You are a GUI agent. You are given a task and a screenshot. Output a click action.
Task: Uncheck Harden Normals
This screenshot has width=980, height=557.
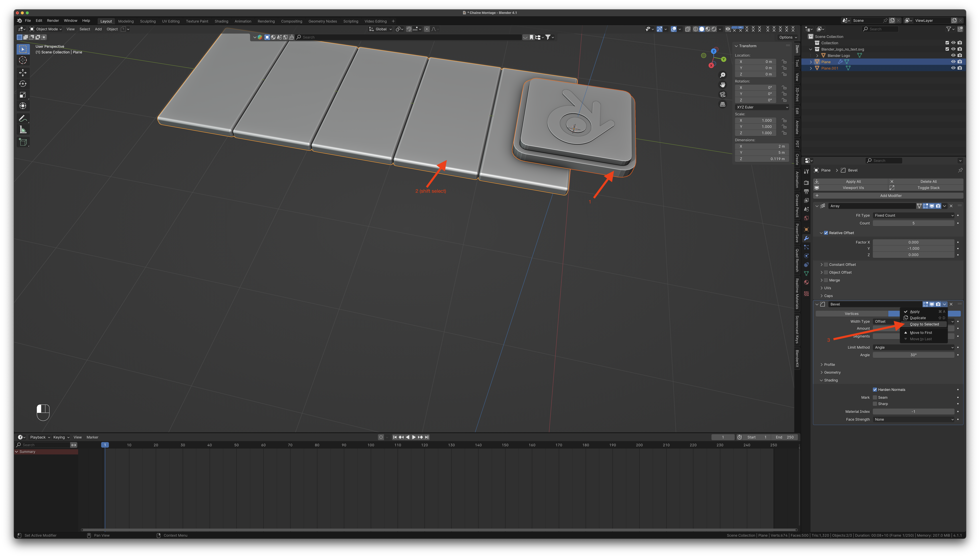tap(875, 390)
